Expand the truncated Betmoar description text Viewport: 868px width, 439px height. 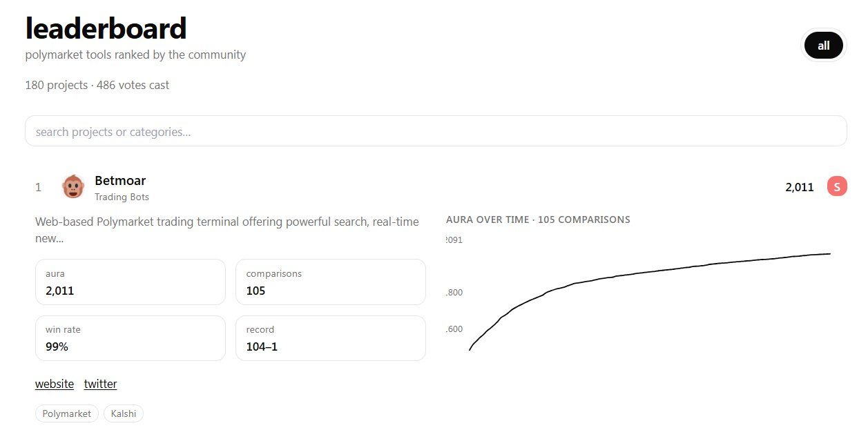227,230
